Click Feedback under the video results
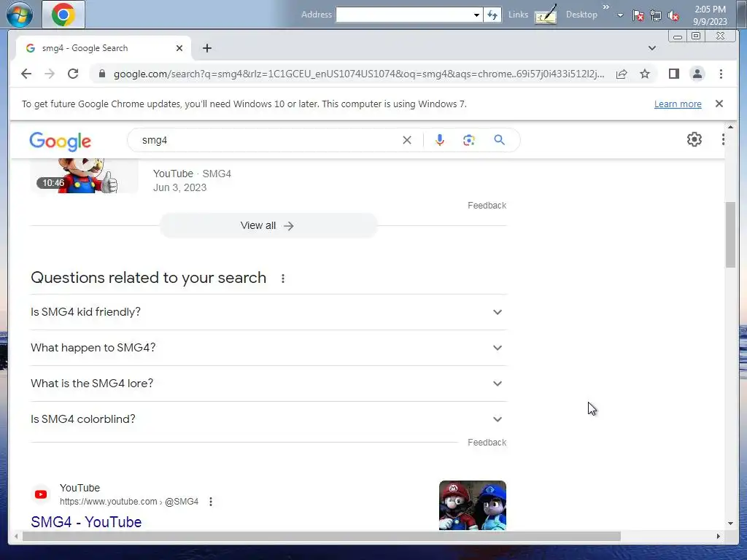 487,205
